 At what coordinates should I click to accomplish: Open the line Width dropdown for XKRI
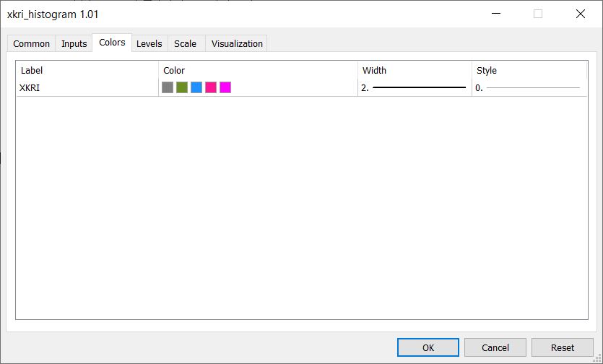click(x=415, y=87)
